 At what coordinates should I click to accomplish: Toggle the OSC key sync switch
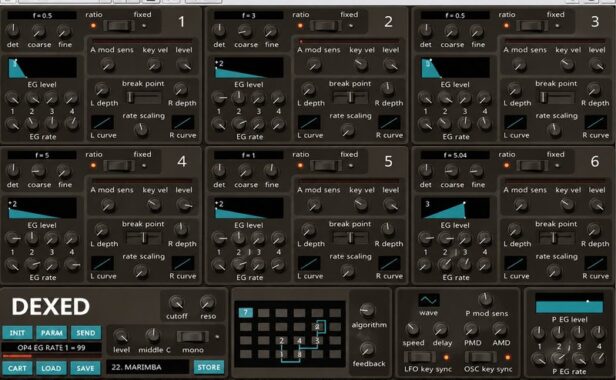coord(481,357)
